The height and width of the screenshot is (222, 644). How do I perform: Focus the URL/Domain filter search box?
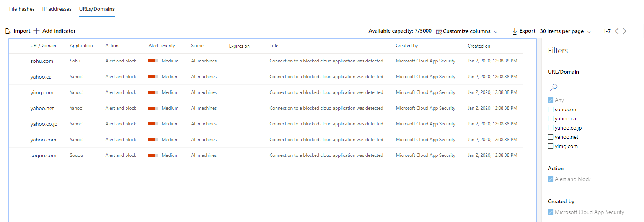pyautogui.click(x=584, y=87)
